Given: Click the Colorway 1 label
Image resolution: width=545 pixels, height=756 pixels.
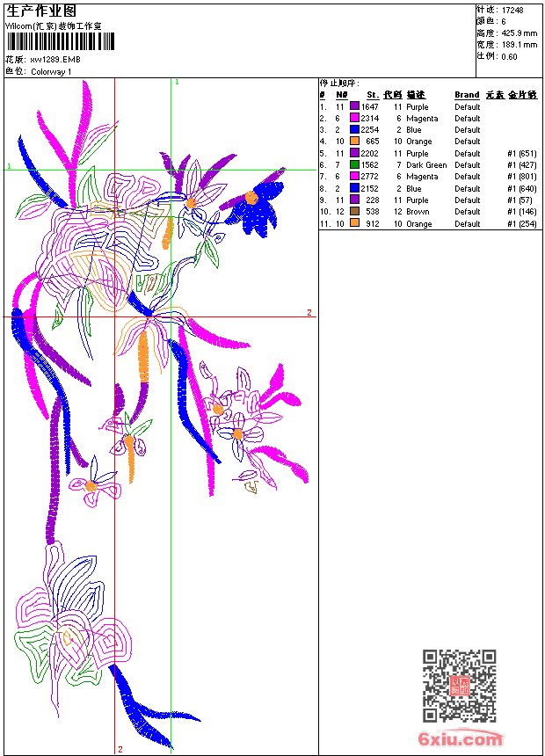Looking at the screenshot, I should pyautogui.click(x=51, y=71).
